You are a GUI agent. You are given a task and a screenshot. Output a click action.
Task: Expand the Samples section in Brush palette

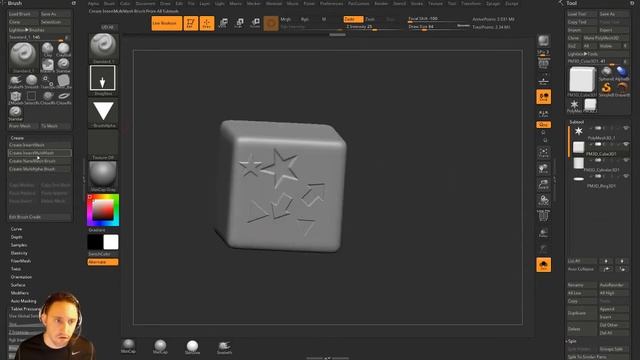tap(19, 245)
